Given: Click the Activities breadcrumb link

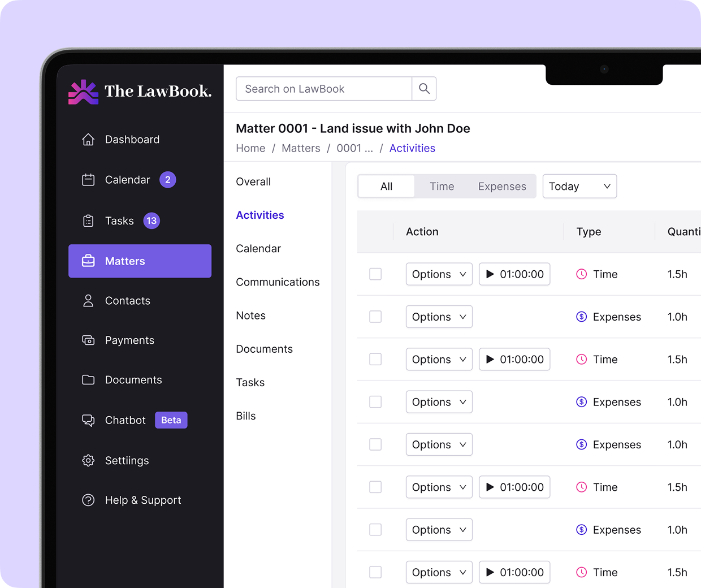Looking at the screenshot, I should [x=412, y=148].
